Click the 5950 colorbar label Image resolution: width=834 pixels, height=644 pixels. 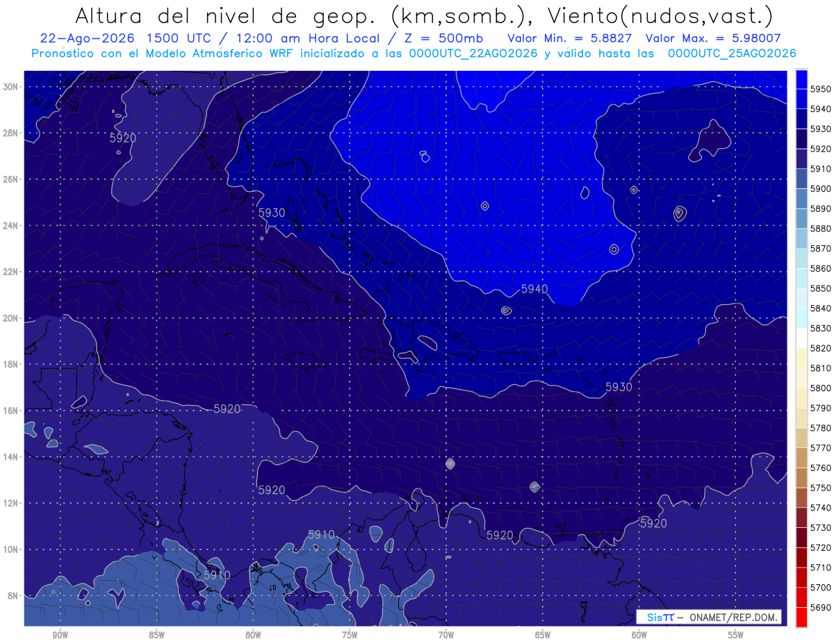point(820,90)
